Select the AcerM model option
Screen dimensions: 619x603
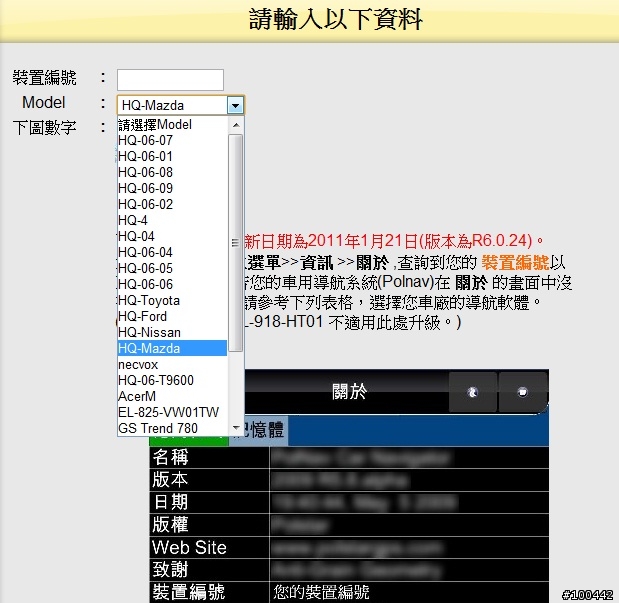click(172, 396)
